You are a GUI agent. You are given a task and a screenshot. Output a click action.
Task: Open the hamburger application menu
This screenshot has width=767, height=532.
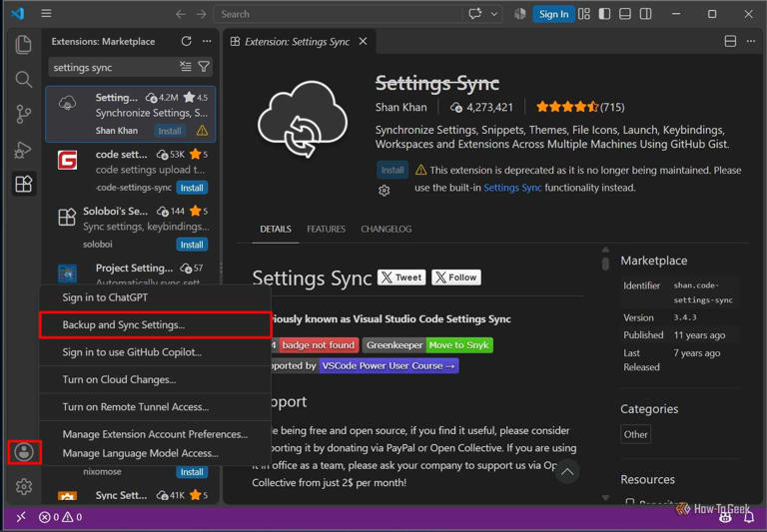tap(47, 14)
